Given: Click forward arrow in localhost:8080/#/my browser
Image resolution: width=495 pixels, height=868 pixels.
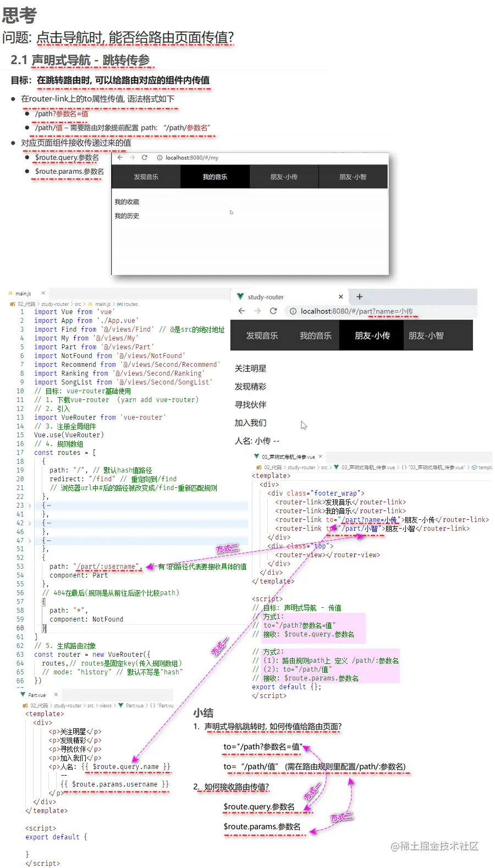Looking at the screenshot, I should point(132,157).
